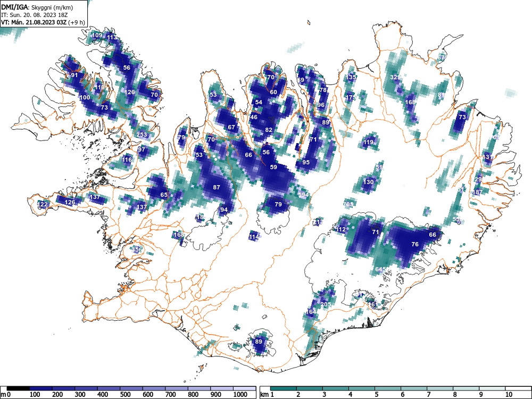
Task: Select the map value 114
Action: 254,237
